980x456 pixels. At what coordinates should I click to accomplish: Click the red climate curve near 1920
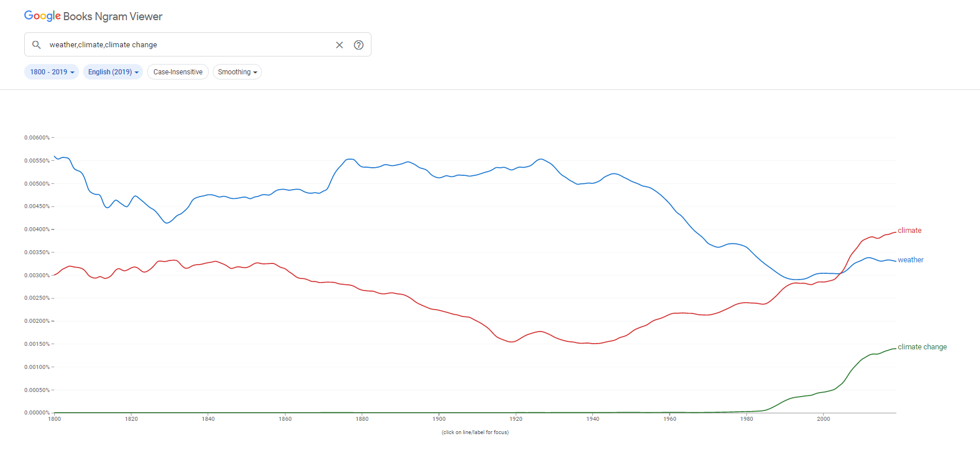(x=516, y=340)
